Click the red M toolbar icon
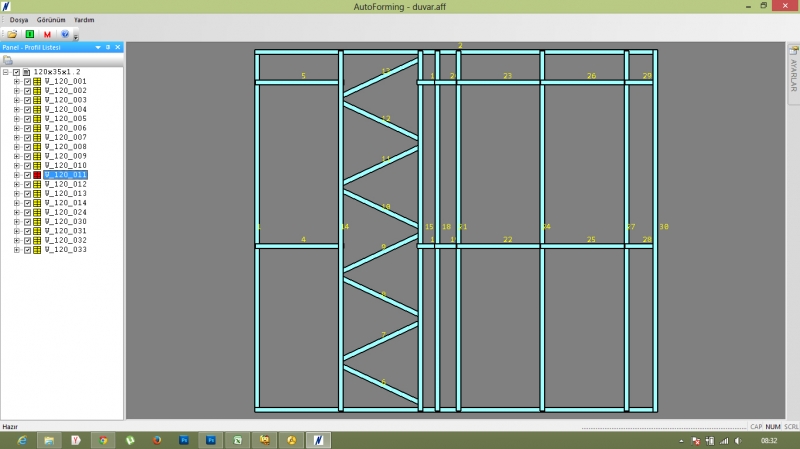 point(47,34)
